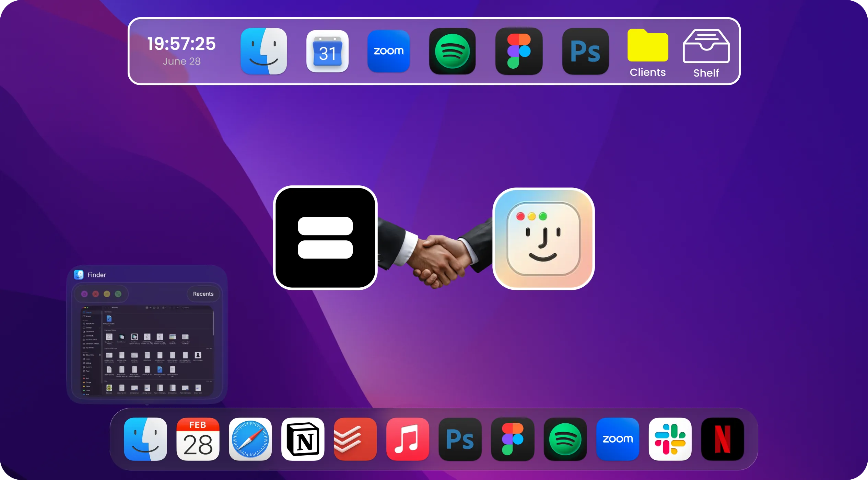This screenshot has width=868, height=480.
Task: Click the 19:57:25 clock widget
Action: [x=181, y=50]
